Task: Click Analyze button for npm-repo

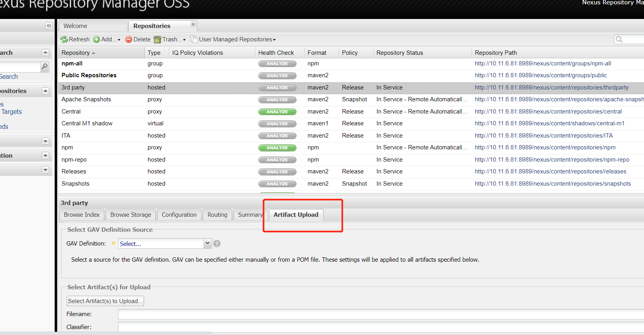Action: point(277,160)
